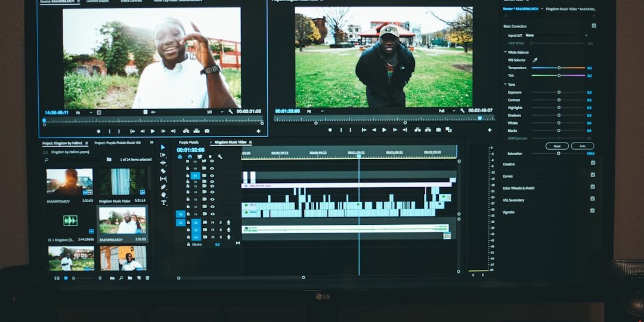The width and height of the screenshot is (644, 322).
Task: Choose the Pen tool
Action: click(x=163, y=187)
